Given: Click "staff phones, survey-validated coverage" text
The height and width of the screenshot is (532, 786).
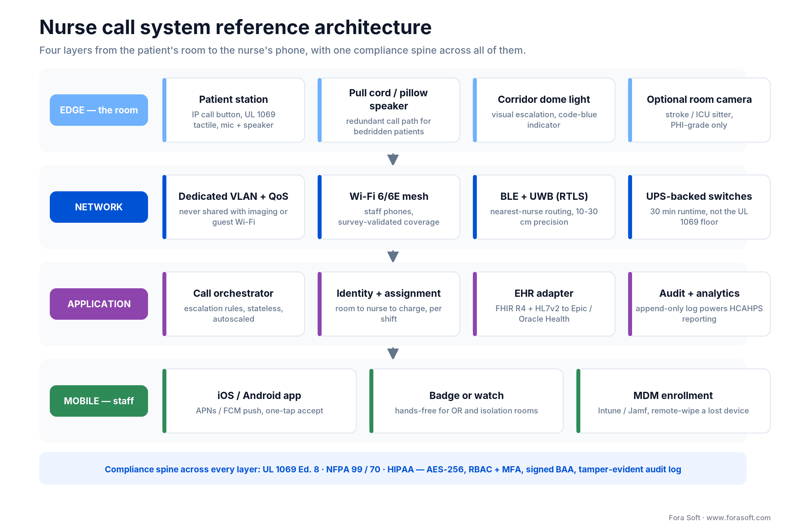Looking at the screenshot, I should (389, 217).
